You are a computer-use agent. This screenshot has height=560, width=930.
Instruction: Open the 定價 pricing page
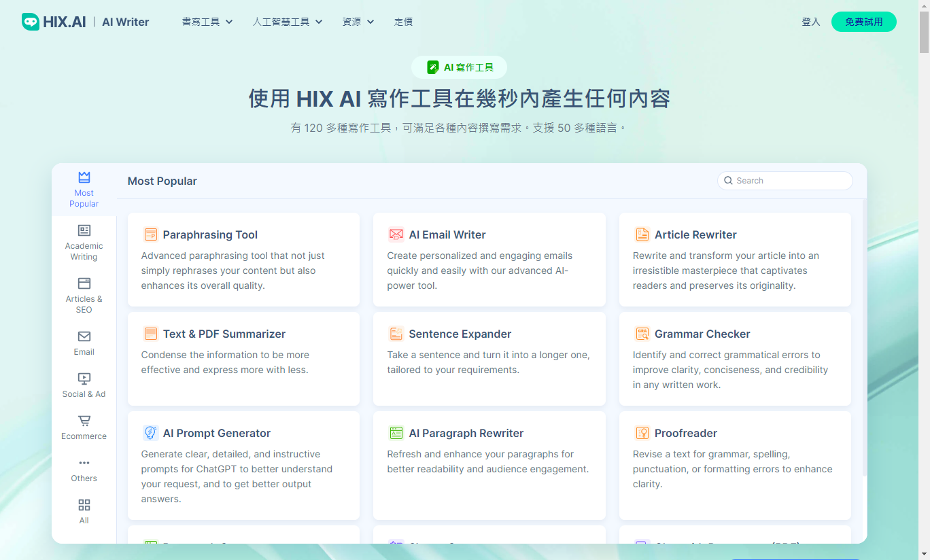[403, 22]
